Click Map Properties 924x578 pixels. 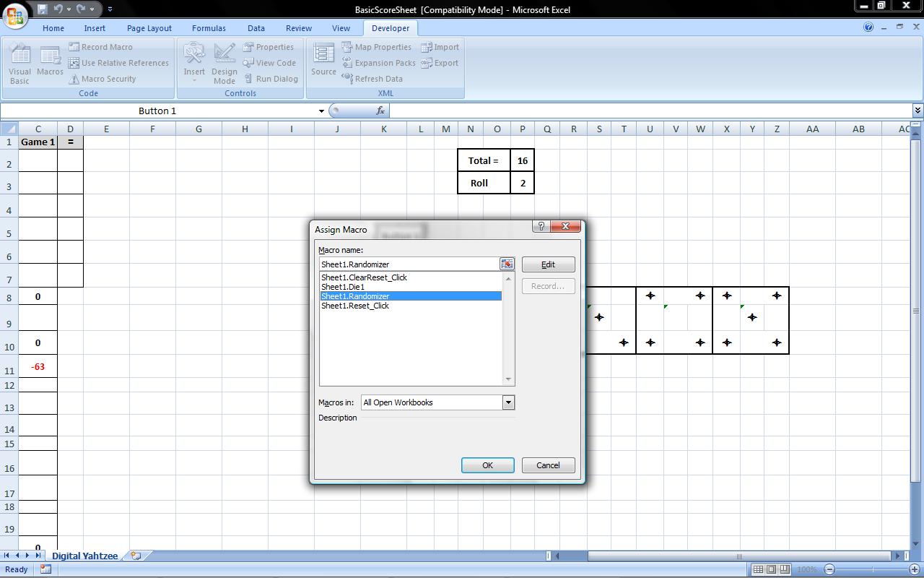point(376,47)
